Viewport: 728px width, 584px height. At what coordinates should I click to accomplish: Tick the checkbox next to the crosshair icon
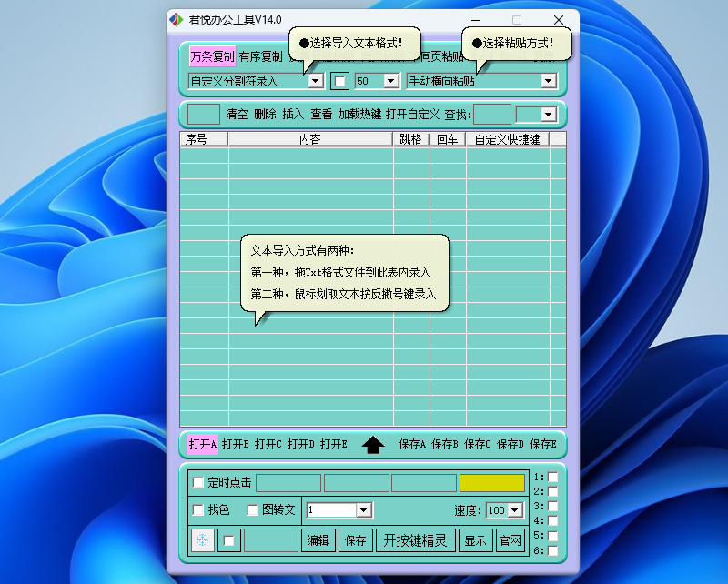pos(229,540)
